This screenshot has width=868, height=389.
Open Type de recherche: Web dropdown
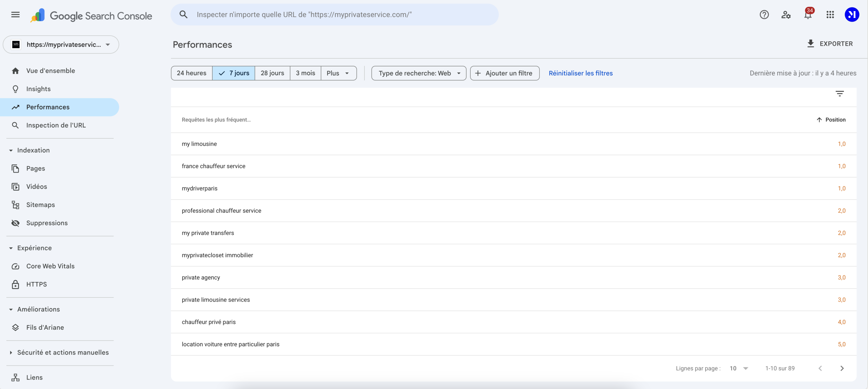pos(419,73)
